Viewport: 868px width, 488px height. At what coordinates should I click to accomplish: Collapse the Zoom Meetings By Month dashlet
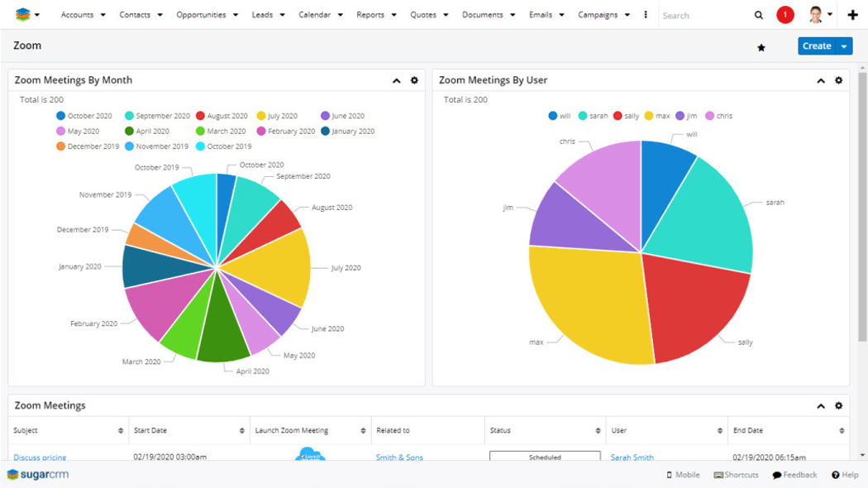396,81
